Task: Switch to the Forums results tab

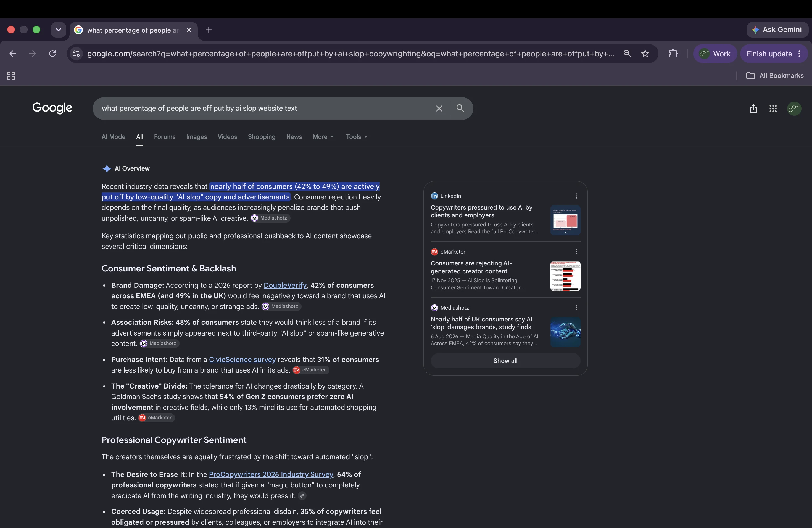Action: (164, 137)
